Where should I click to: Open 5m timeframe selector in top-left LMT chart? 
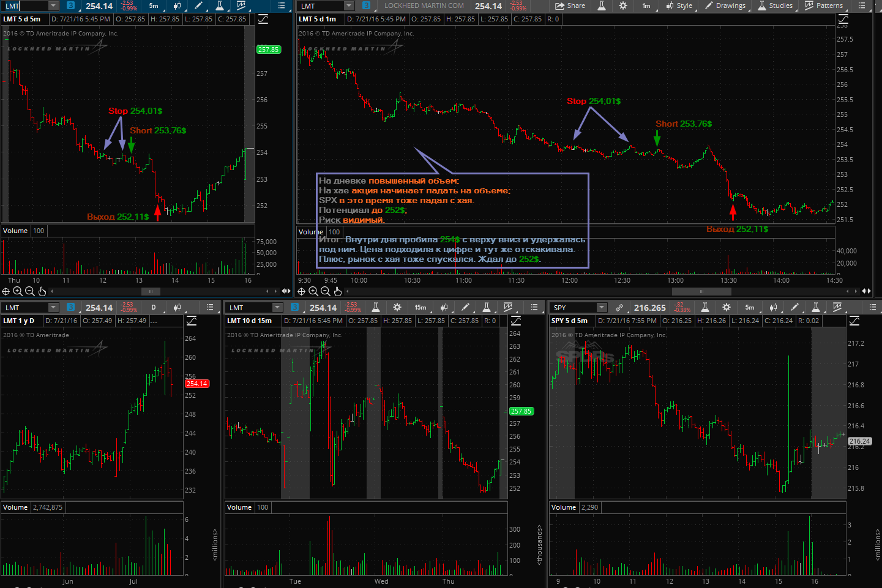pos(154,6)
